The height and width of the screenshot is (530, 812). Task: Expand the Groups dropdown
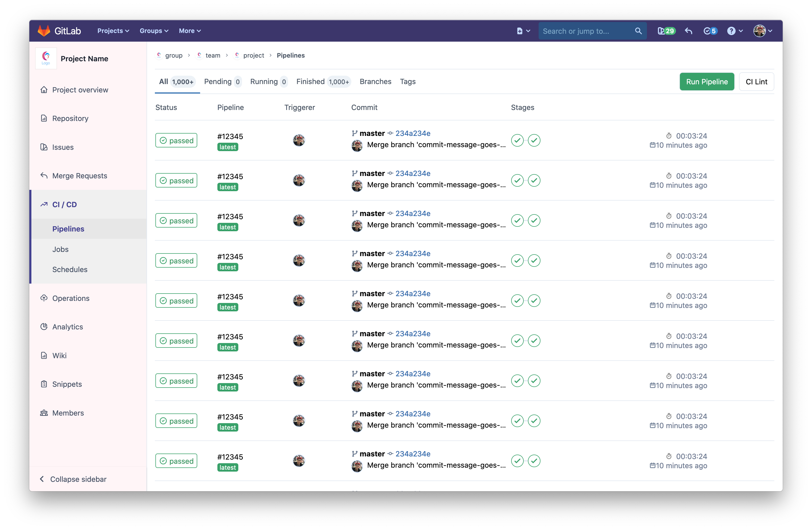[x=154, y=31]
